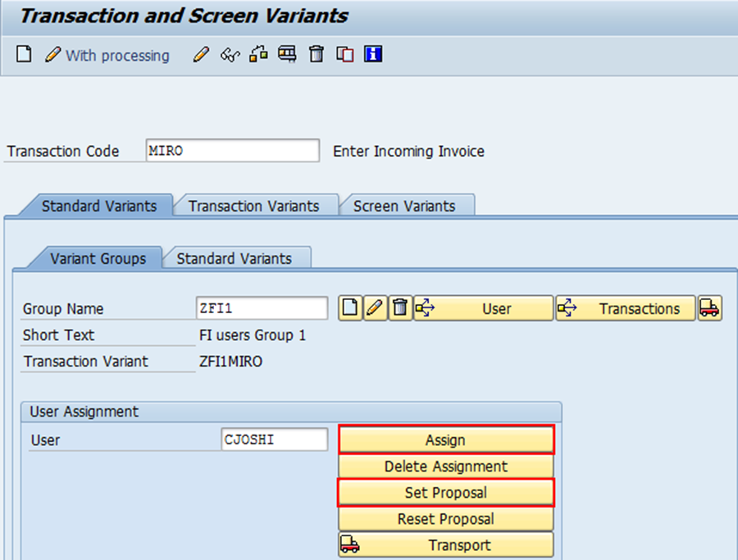The height and width of the screenshot is (560, 738).
Task: Click the Assign button
Action: click(x=446, y=439)
